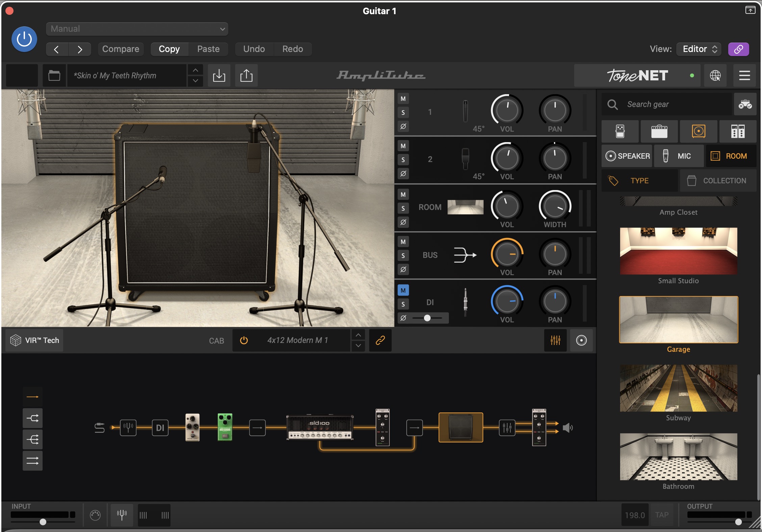Step to the next AmpliTube preset

click(x=195, y=81)
